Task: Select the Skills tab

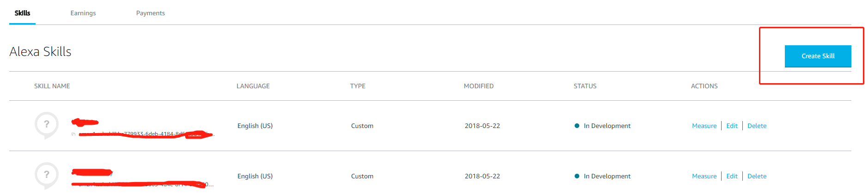Action: tap(22, 13)
